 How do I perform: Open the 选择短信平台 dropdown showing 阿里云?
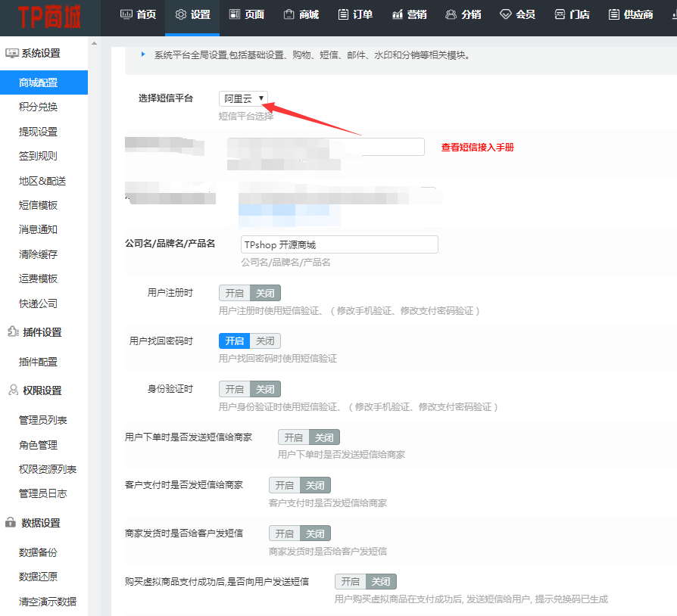[x=243, y=98]
